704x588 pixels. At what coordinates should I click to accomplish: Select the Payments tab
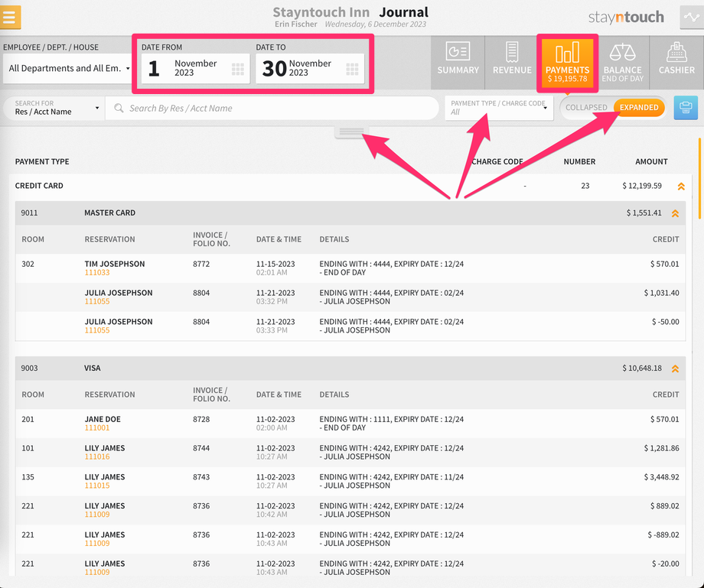pos(568,63)
